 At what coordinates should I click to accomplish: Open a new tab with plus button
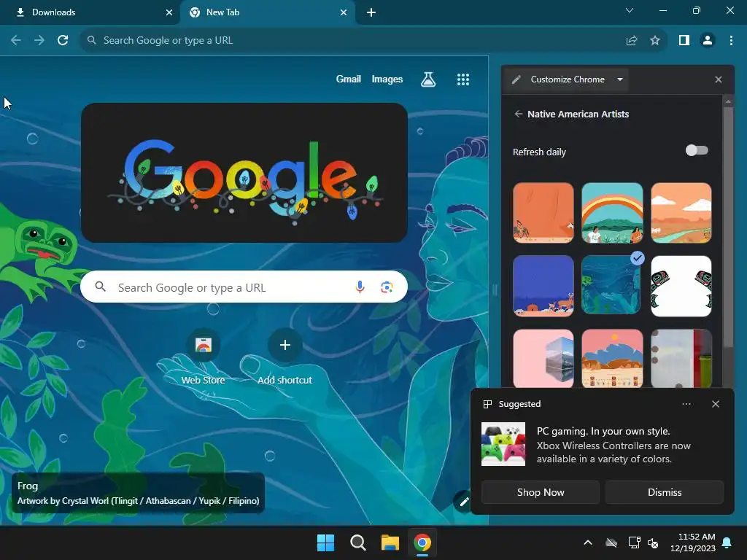(371, 12)
